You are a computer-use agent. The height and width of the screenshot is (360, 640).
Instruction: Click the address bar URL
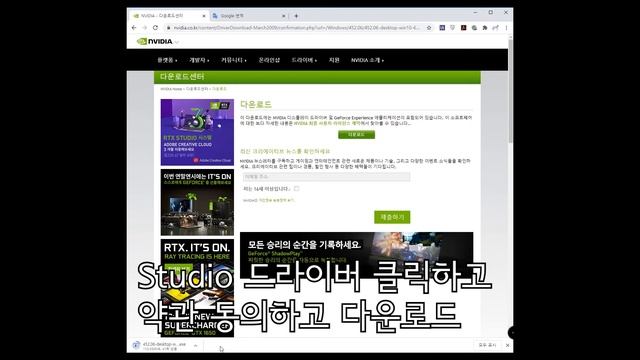(x=296, y=28)
